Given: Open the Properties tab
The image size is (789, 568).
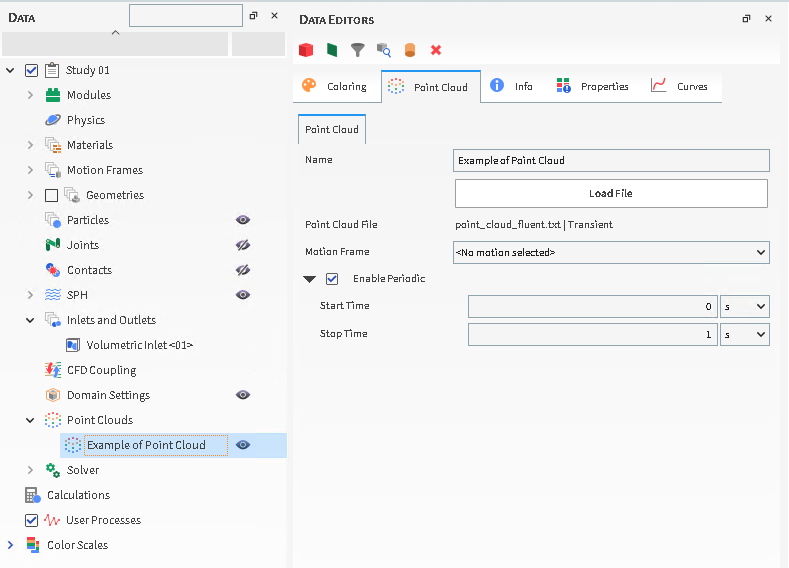Looking at the screenshot, I should (x=593, y=87).
